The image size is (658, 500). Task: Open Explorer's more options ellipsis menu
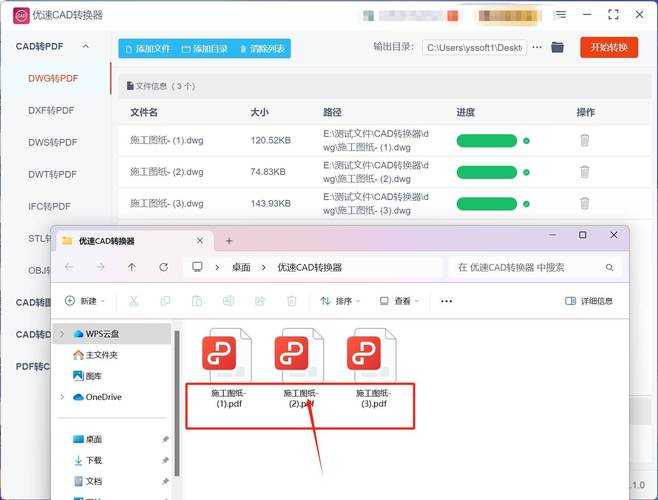pyautogui.click(x=446, y=301)
